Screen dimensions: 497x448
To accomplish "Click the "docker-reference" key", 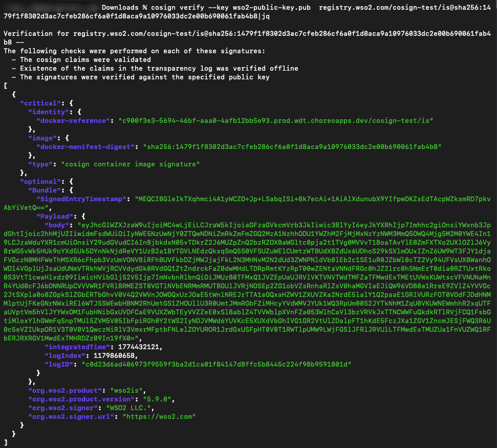I will (73, 120).
